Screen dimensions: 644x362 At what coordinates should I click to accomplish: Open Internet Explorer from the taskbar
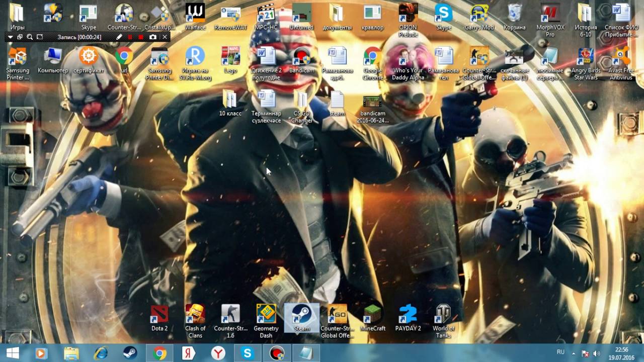point(101,353)
